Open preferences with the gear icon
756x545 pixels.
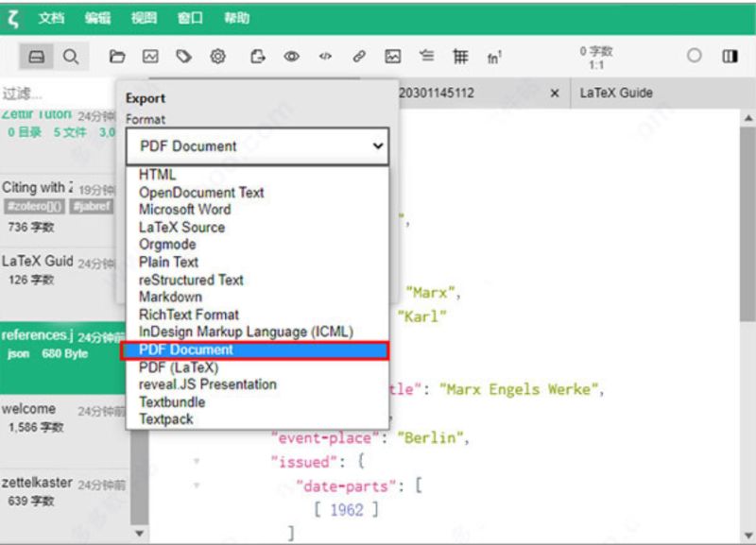click(218, 57)
